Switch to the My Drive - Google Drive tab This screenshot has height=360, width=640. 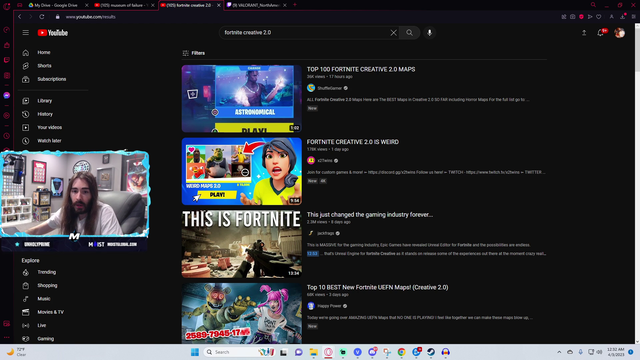click(56, 5)
